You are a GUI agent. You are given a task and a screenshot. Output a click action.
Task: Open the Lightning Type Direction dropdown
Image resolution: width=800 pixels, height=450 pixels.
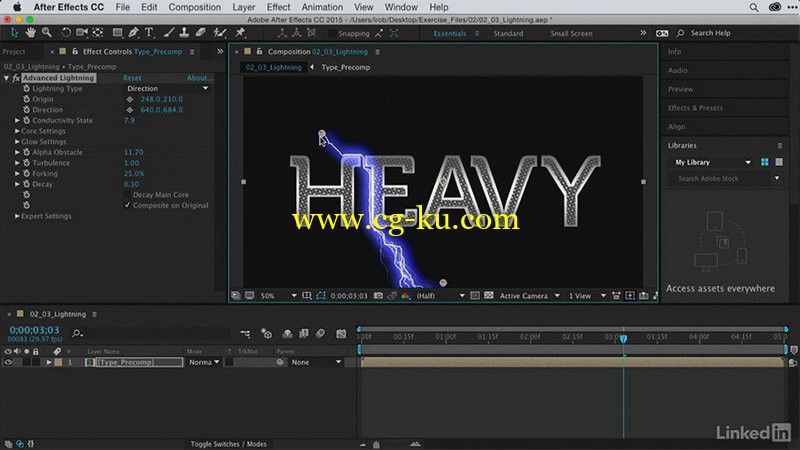coord(167,88)
